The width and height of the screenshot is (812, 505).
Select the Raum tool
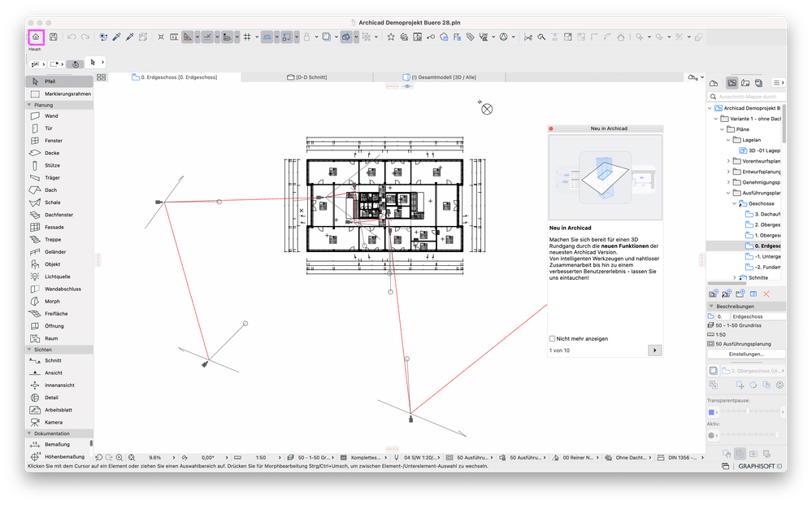tap(59, 339)
